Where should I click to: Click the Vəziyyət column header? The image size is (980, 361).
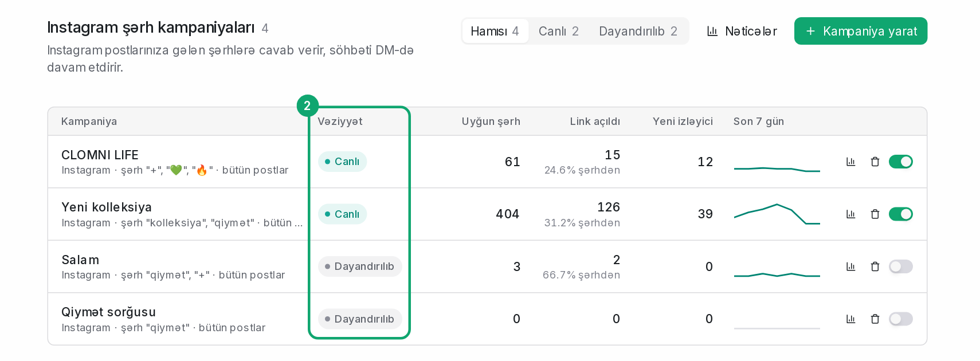click(340, 121)
